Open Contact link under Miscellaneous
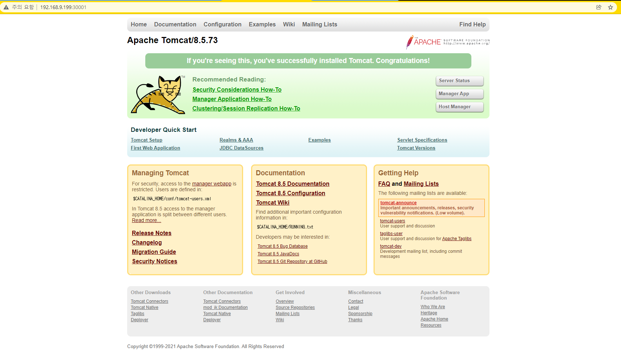 [x=355, y=301]
